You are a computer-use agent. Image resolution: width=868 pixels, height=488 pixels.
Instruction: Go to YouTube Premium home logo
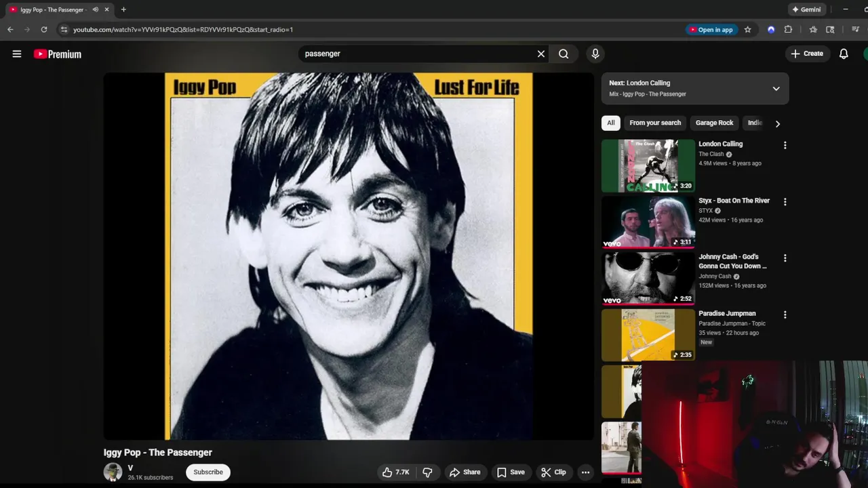pyautogui.click(x=58, y=54)
